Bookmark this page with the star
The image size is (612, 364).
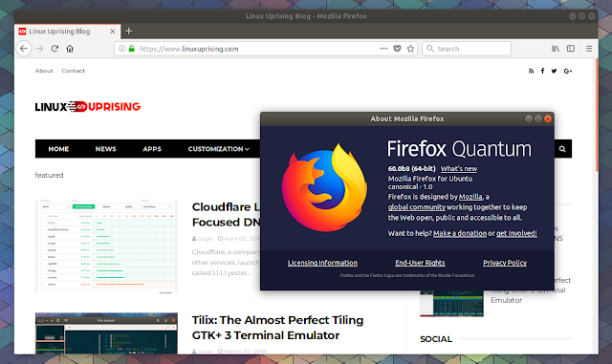410,49
